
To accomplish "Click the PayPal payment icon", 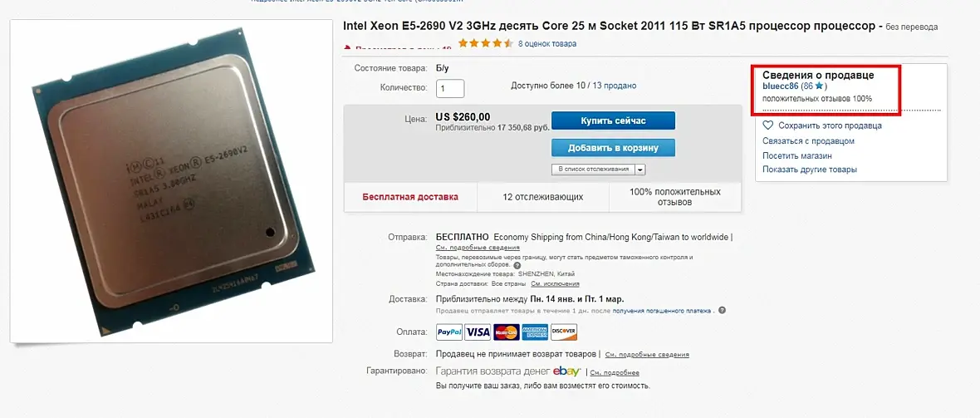I will (449, 332).
